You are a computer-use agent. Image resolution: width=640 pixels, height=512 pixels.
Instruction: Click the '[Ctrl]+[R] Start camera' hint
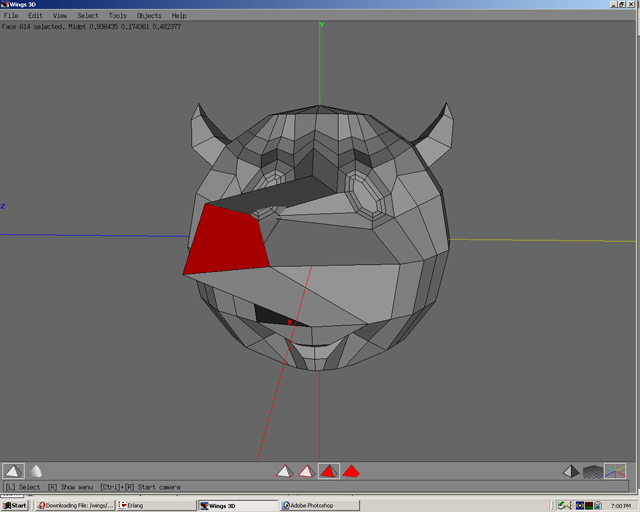pos(140,487)
